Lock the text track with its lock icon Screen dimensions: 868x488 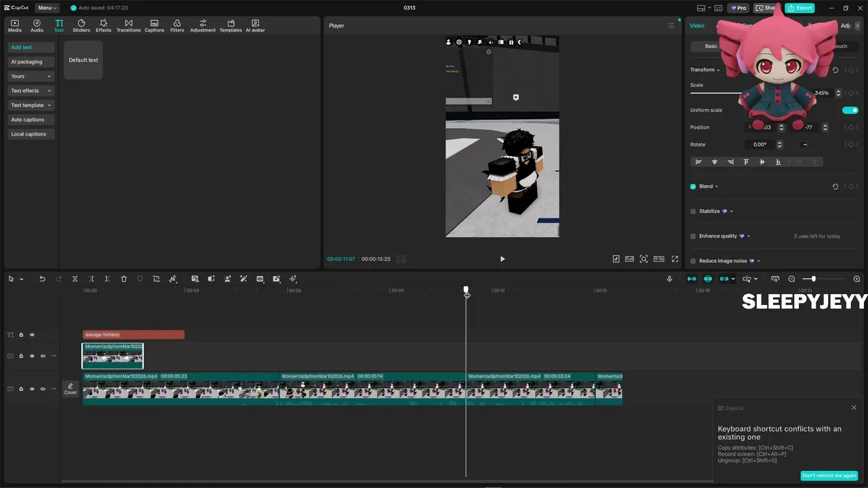click(21, 335)
